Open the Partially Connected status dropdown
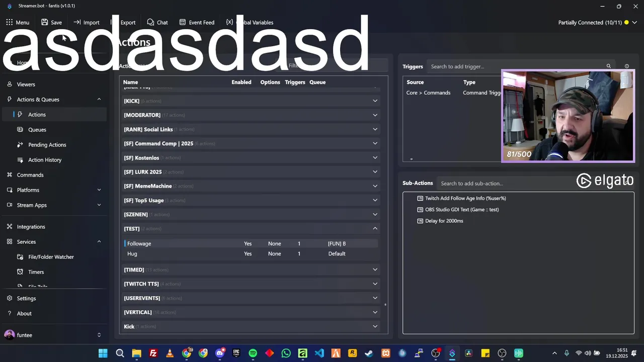Viewport: 644px width, 362px height. click(x=634, y=22)
